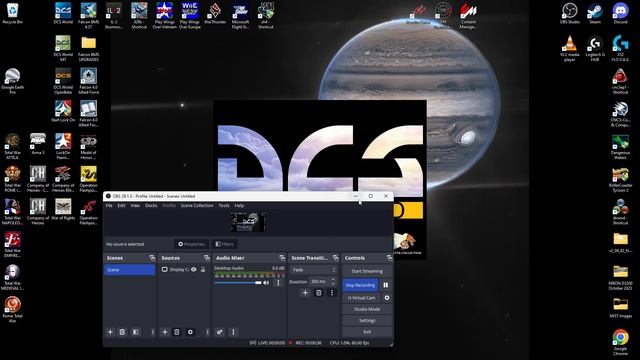Float the Controls dock

pos(389,258)
